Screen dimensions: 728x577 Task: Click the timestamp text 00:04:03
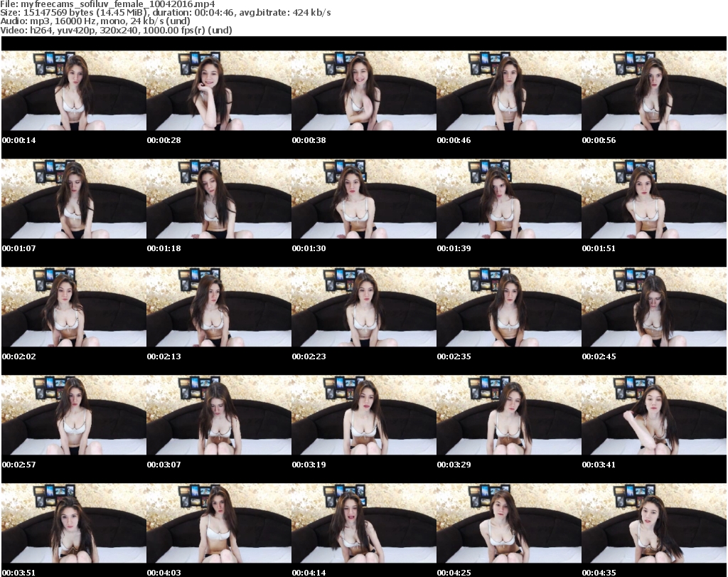[164, 573]
